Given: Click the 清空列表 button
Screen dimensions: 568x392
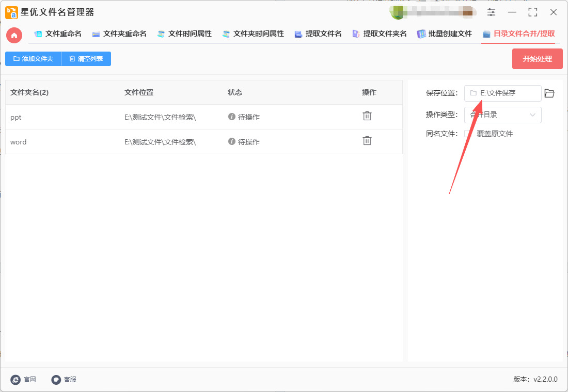Looking at the screenshot, I should (x=86, y=59).
